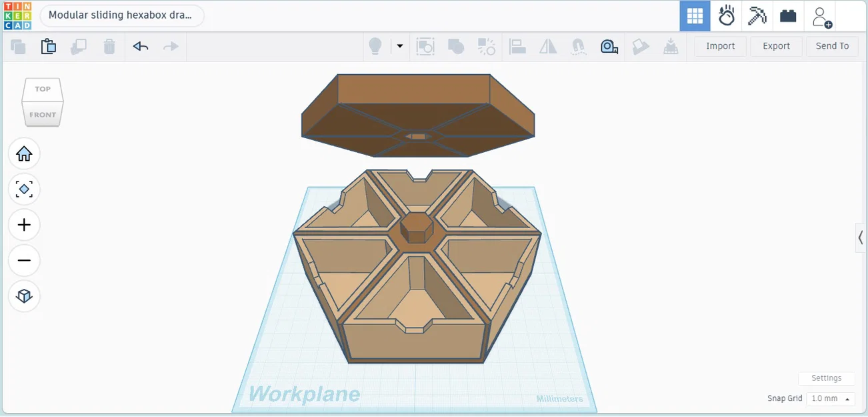Viewport: 868px width, 417px height.
Task: Click the Paste clipboard icon
Action: click(49, 47)
